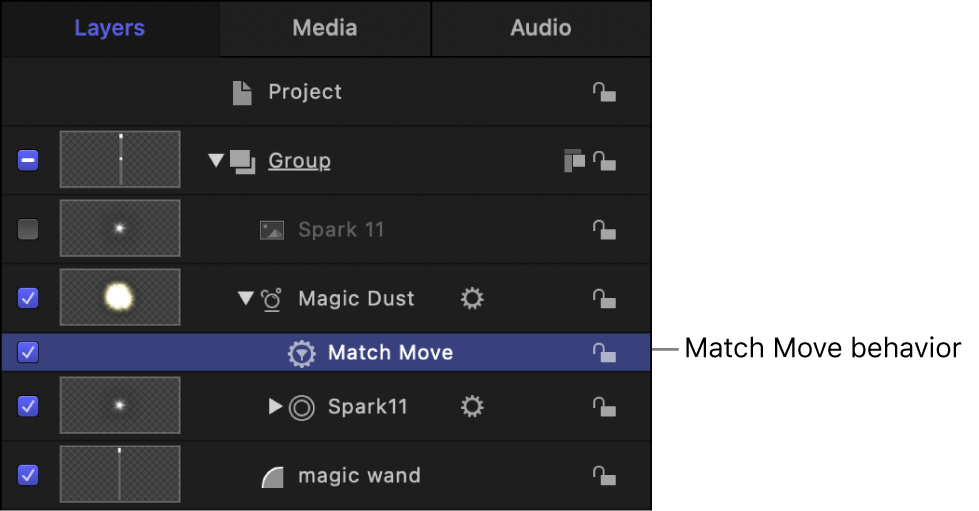
Task: Click the Spark11 replicator icon
Action: pyautogui.click(x=302, y=407)
